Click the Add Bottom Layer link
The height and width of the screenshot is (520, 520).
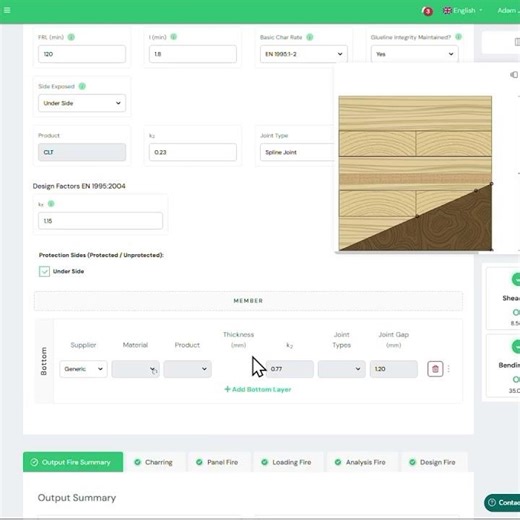tap(258, 389)
